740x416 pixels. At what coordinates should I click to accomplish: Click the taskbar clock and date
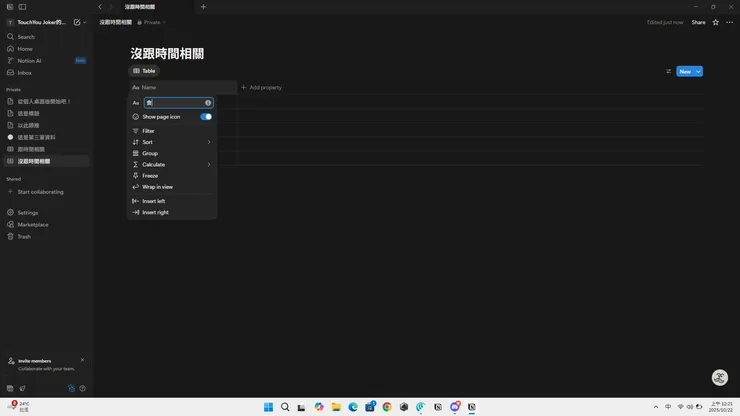point(722,407)
